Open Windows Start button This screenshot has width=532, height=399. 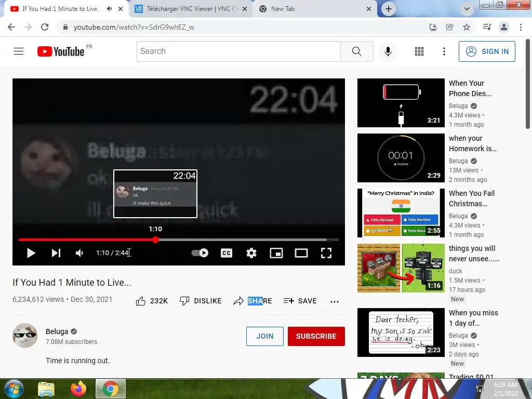[x=14, y=389]
